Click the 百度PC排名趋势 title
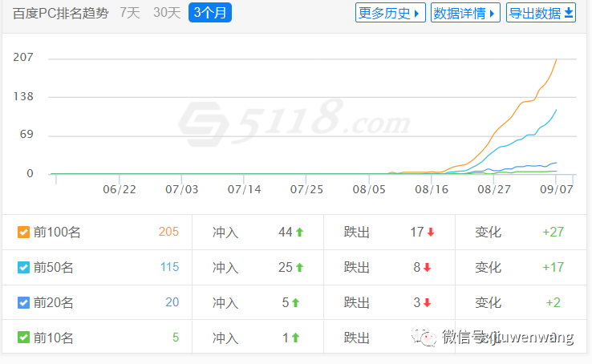Image resolution: width=592 pixels, height=364 pixels. (x=61, y=13)
